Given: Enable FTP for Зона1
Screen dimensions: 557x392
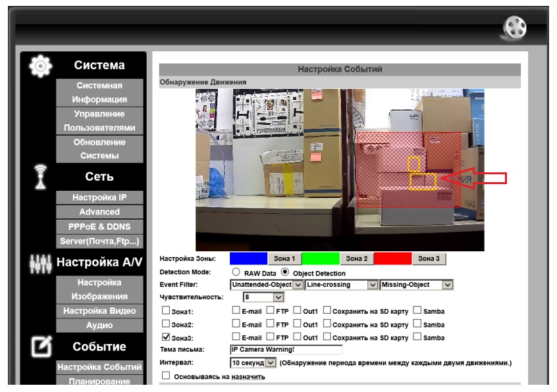Looking at the screenshot, I should coord(271,310).
